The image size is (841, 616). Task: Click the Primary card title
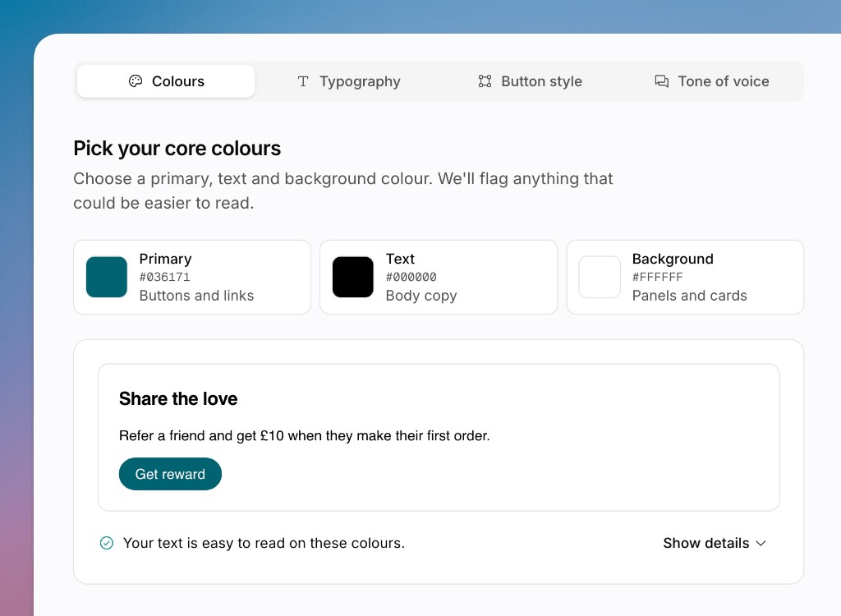coord(165,259)
